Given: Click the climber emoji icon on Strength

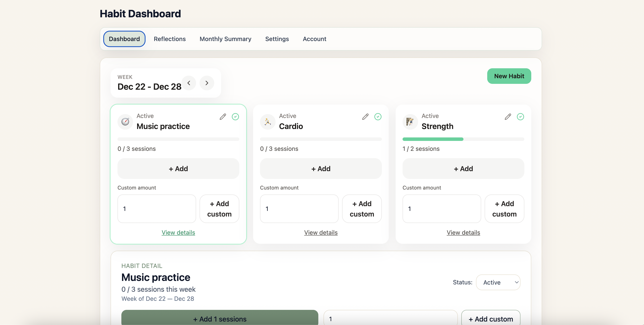Looking at the screenshot, I should 410,122.
